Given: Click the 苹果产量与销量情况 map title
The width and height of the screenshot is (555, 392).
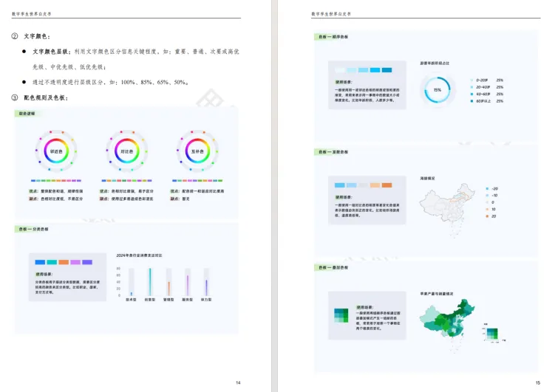Looking at the screenshot, I should (437, 294).
